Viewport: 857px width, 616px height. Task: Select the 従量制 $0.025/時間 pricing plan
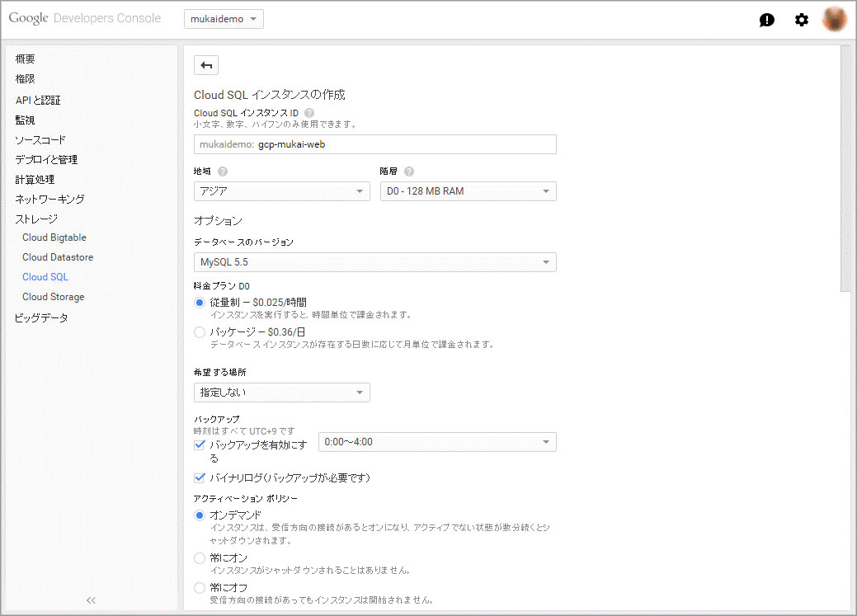(200, 303)
